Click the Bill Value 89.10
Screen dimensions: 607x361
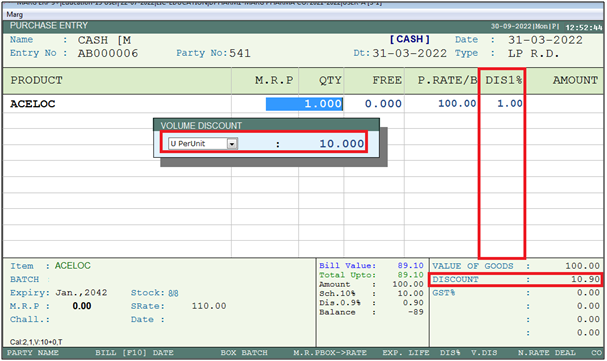coord(410,266)
